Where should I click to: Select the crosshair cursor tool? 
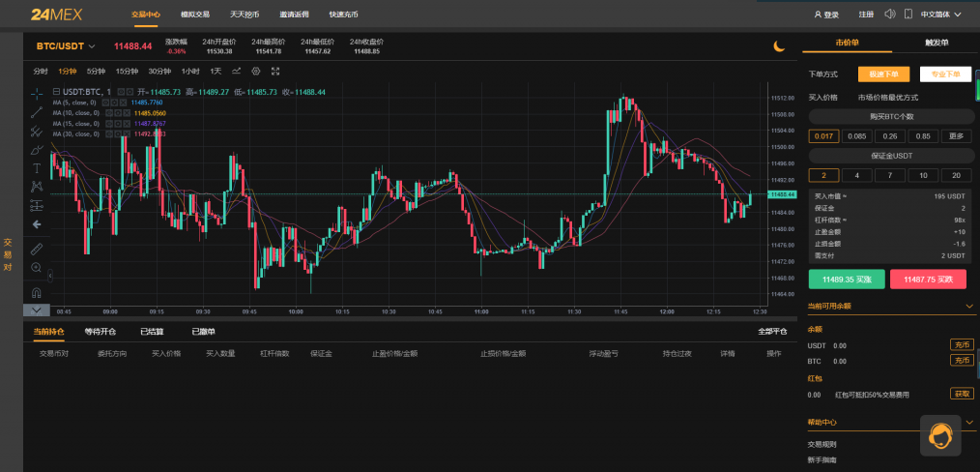tap(36, 93)
